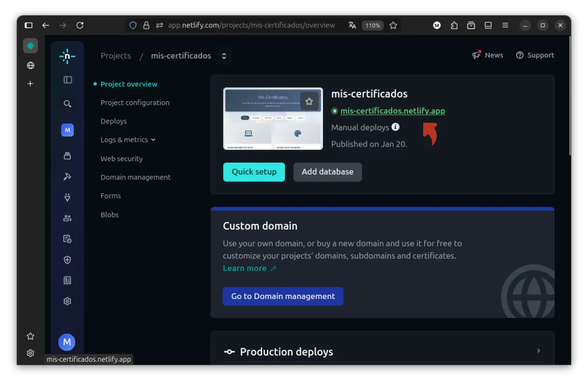The height and width of the screenshot is (383, 588).
Task: Open the mis-certificados.netlify.app link
Action: 393,111
